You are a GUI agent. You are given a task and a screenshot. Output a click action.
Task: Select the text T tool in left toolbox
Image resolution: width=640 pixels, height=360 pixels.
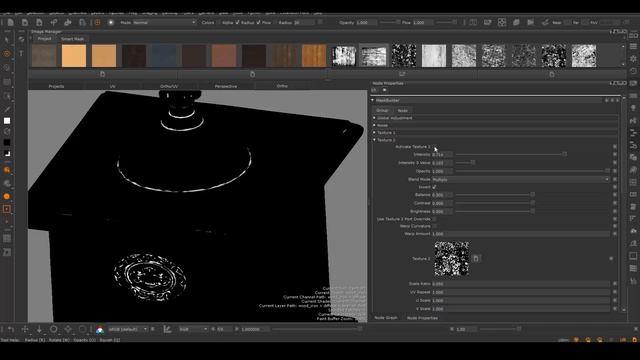(x=21, y=53)
